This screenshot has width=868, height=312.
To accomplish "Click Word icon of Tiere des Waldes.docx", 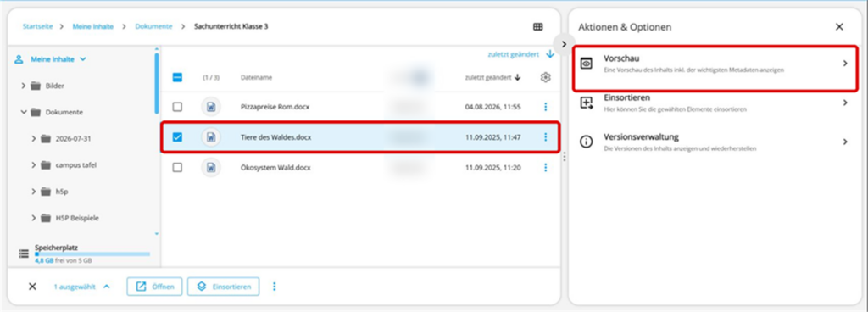I will point(211,137).
